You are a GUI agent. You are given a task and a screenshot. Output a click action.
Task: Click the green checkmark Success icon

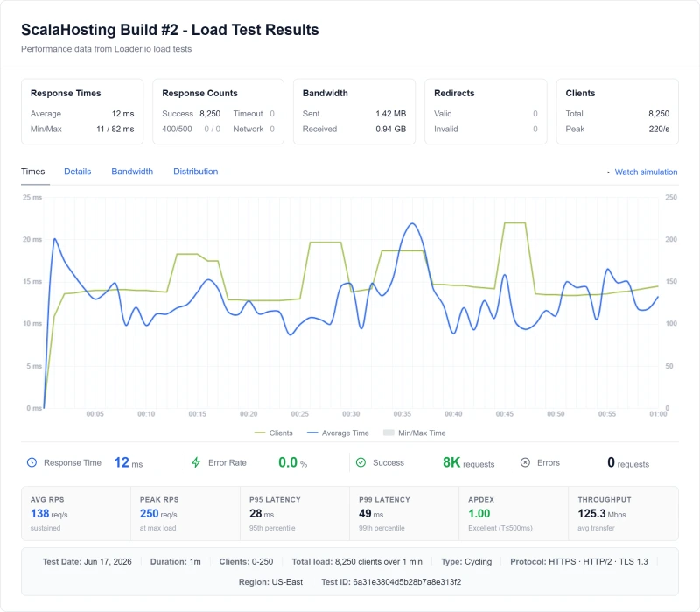point(360,462)
